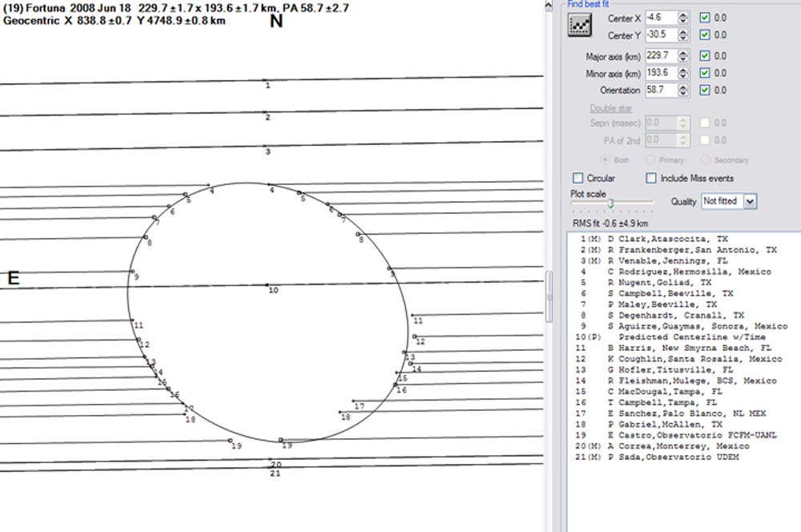801x532 pixels.
Task: Check Include Miss events option
Action: point(651,178)
